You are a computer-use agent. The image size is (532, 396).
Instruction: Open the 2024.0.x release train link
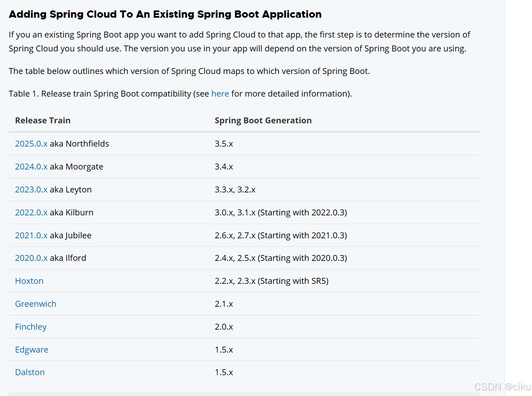coord(31,167)
